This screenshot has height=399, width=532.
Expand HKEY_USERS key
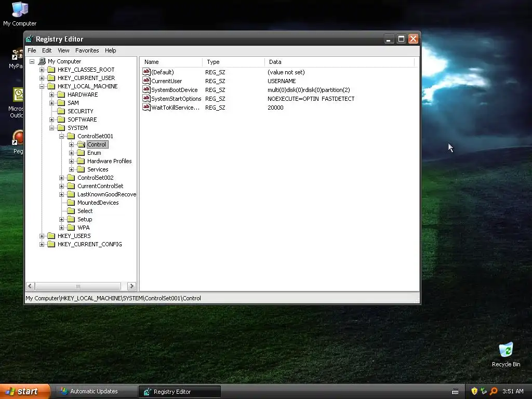click(x=42, y=236)
